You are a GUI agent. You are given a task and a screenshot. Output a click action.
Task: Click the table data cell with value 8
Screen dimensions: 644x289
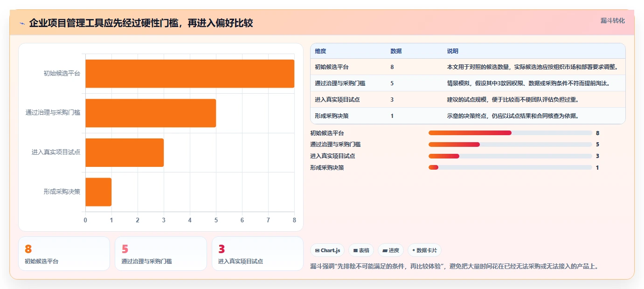[x=414, y=67]
